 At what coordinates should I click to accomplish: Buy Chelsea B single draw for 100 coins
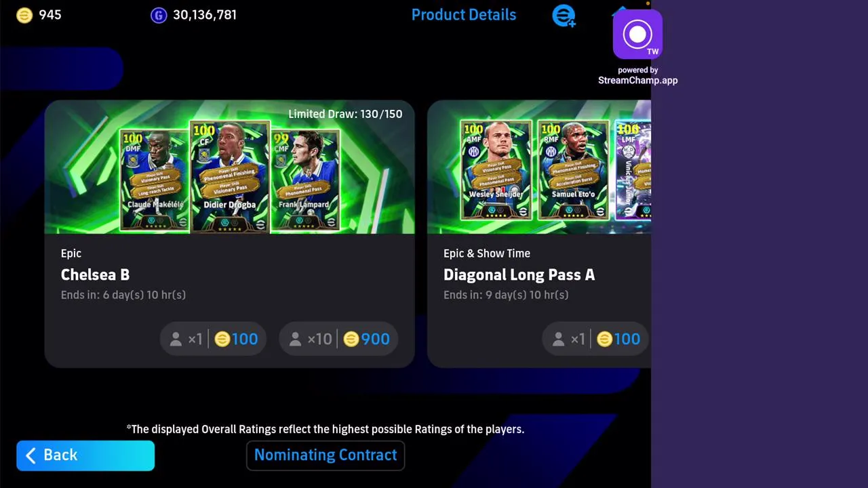[213, 339]
